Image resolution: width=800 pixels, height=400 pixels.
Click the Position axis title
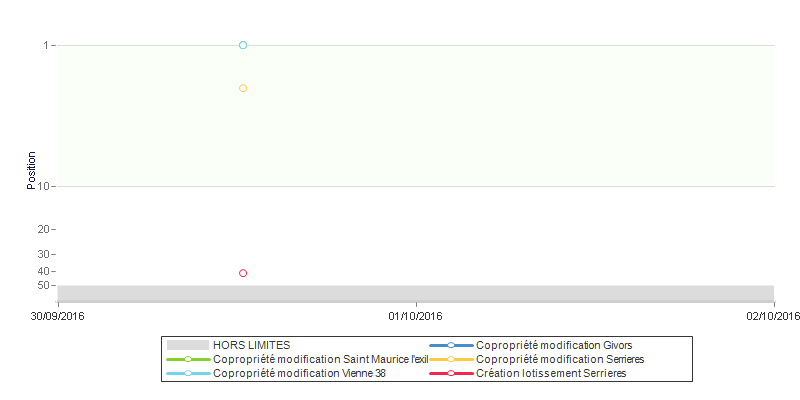point(32,170)
